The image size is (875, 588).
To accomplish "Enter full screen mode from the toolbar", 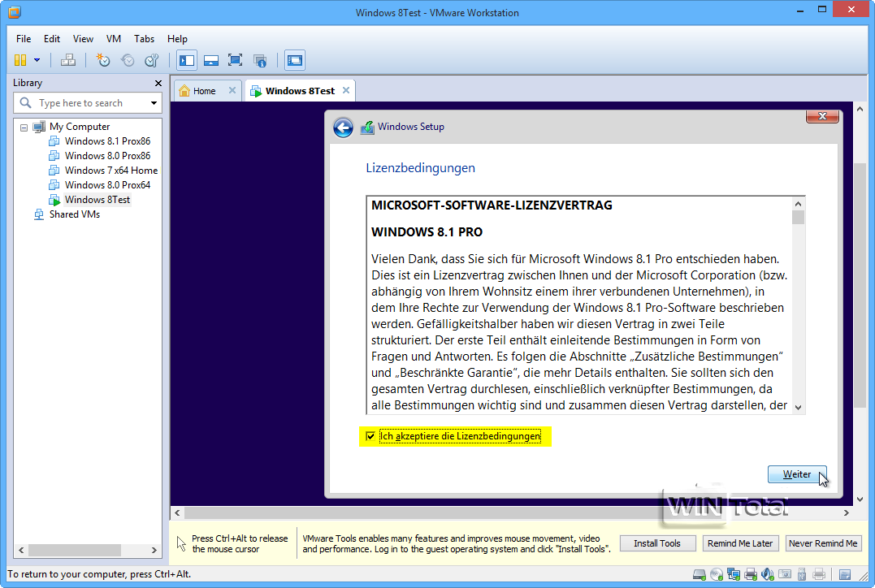I will pos(235,60).
